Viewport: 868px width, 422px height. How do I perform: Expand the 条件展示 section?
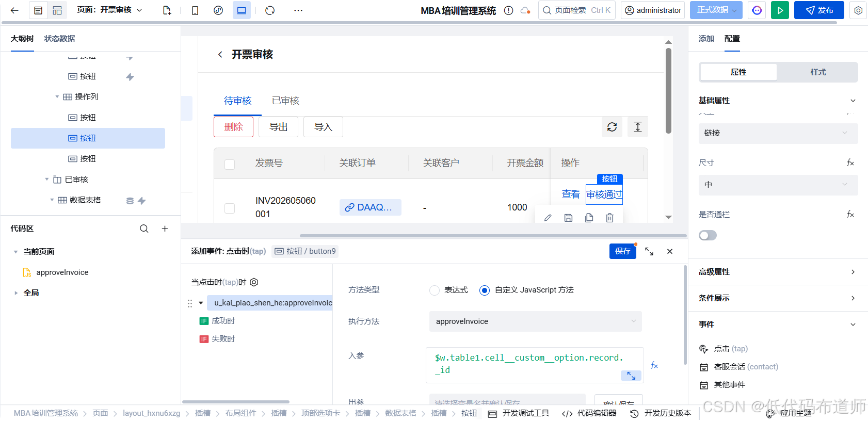853,298
